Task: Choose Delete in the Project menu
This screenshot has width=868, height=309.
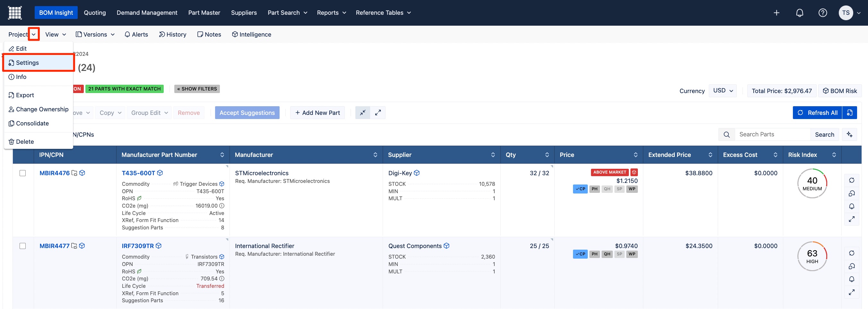Action: pos(39,142)
